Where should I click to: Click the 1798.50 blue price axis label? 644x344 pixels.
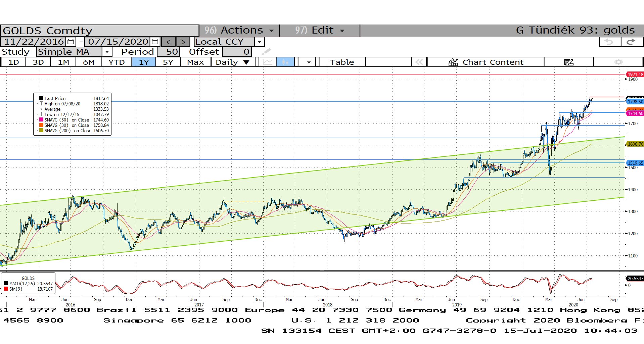(635, 102)
